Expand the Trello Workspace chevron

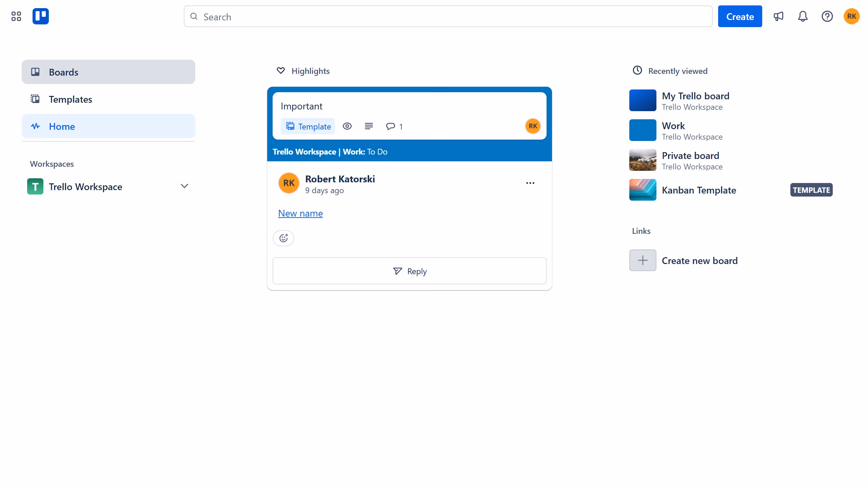184,186
